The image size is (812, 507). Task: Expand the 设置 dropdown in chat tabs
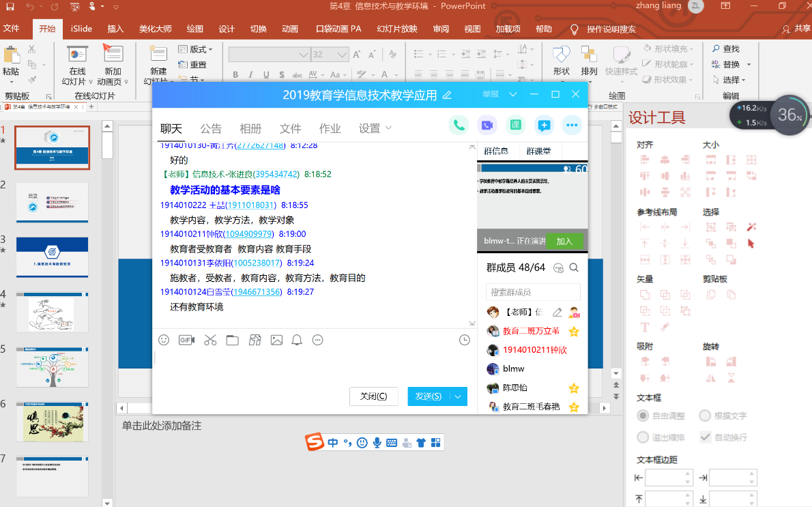coord(375,128)
